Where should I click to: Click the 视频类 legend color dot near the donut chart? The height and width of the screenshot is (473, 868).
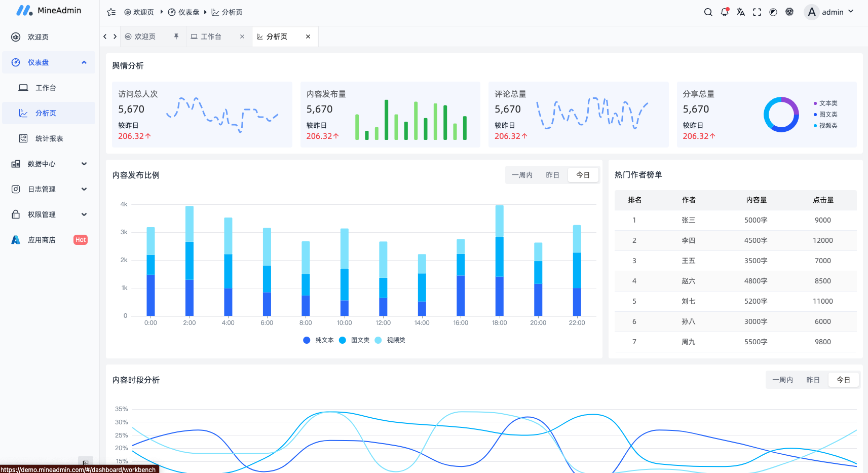[815, 125]
